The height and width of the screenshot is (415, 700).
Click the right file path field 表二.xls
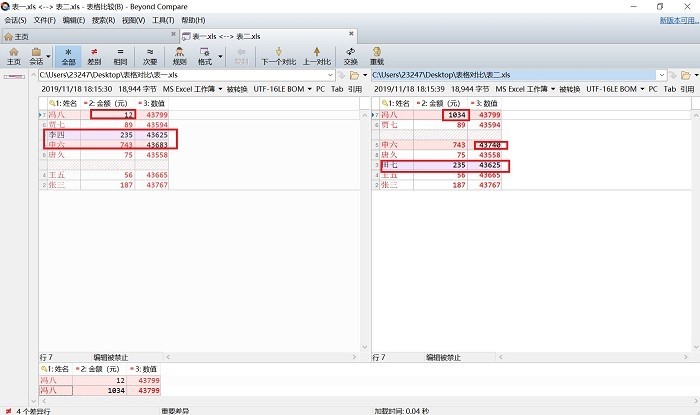[514, 75]
